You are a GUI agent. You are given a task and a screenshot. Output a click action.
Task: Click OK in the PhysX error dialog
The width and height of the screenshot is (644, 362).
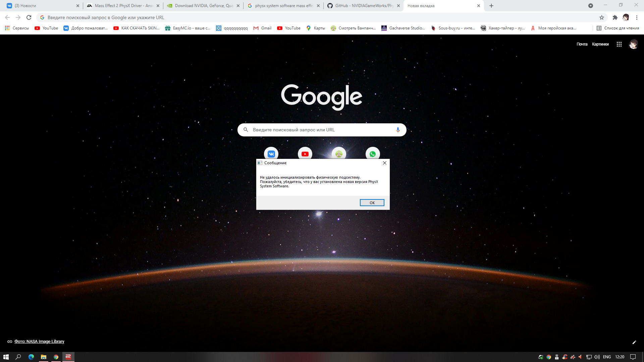372,203
